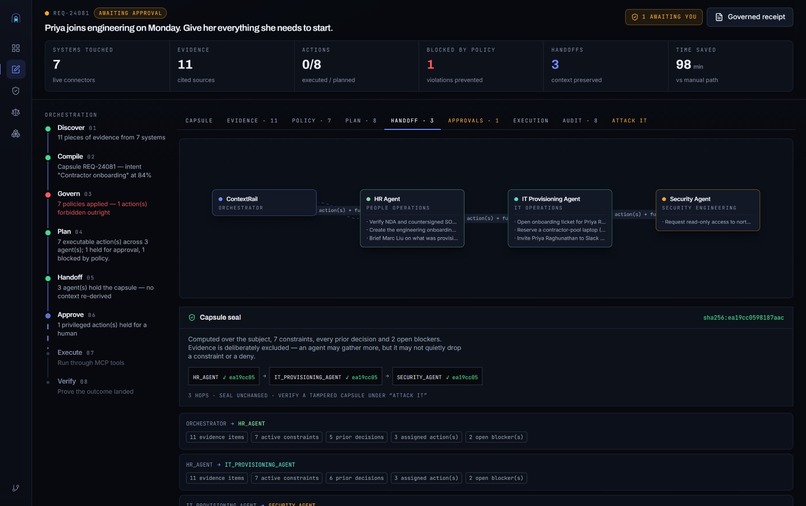Click the Govern step red status dot
Screen dimensions: 806x506
(x=48, y=194)
